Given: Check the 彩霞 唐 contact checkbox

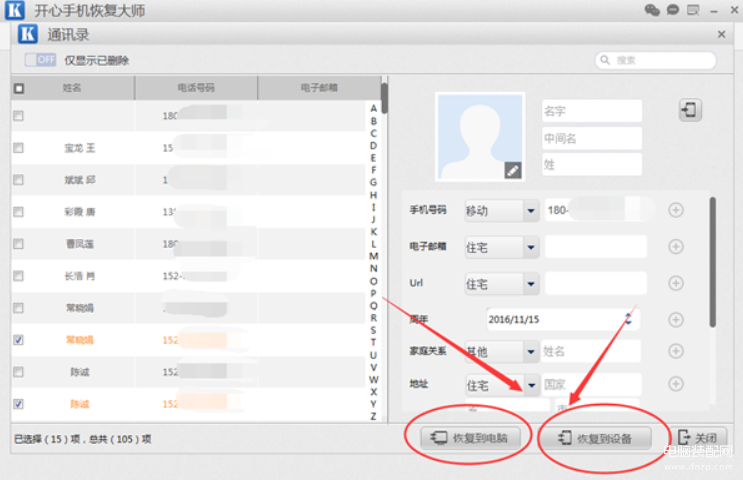Looking at the screenshot, I should pyautogui.click(x=18, y=212).
